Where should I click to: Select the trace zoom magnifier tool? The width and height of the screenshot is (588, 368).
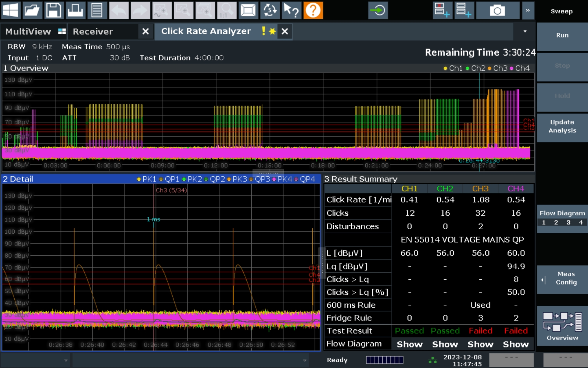coord(162,10)
